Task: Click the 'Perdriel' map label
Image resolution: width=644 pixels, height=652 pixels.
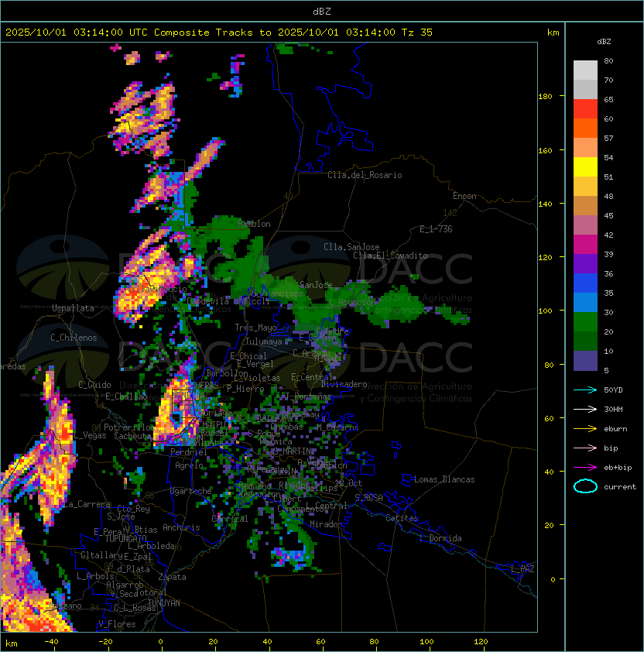Action: coord(189,451)
